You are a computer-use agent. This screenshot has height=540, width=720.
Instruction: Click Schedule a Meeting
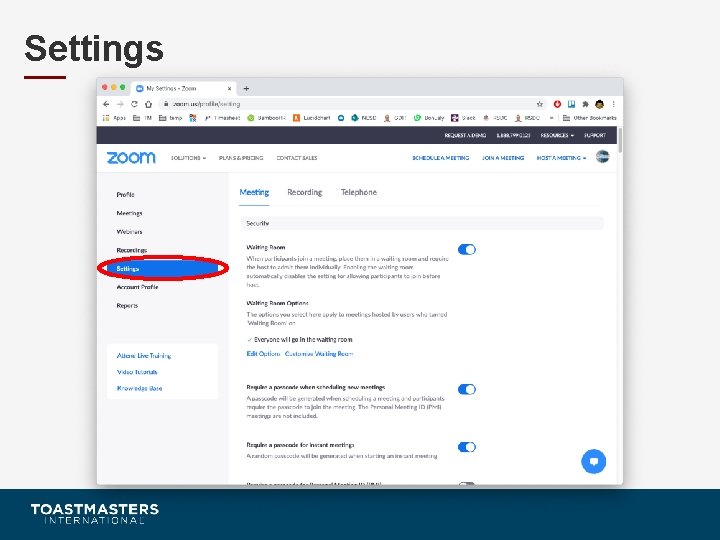[441, 158]
